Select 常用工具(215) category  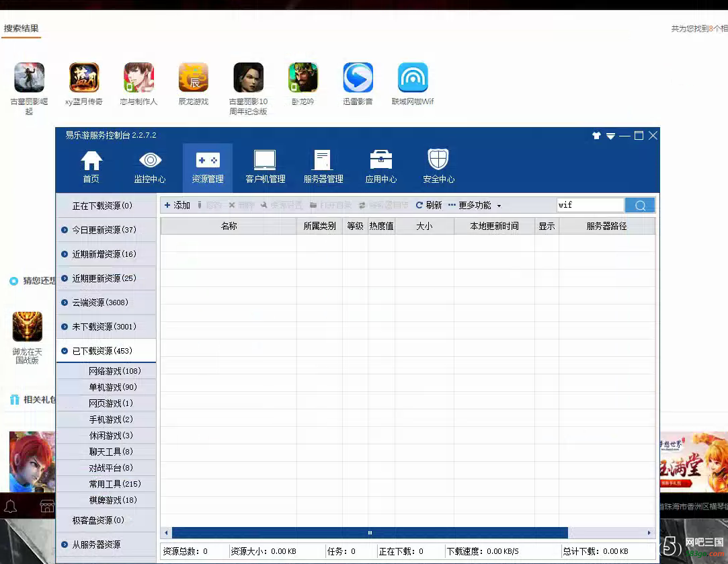[x=106, y=484]
